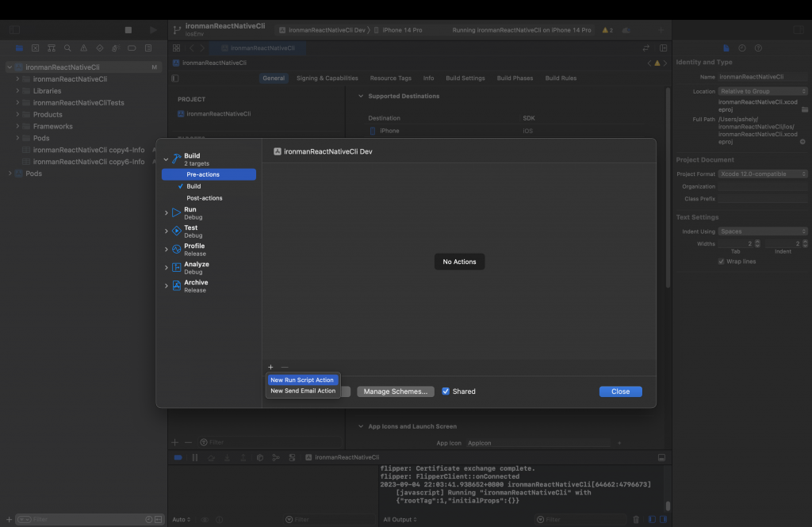
Task: Select Pre-actions under Build
Action: click(x=209, y=174)
